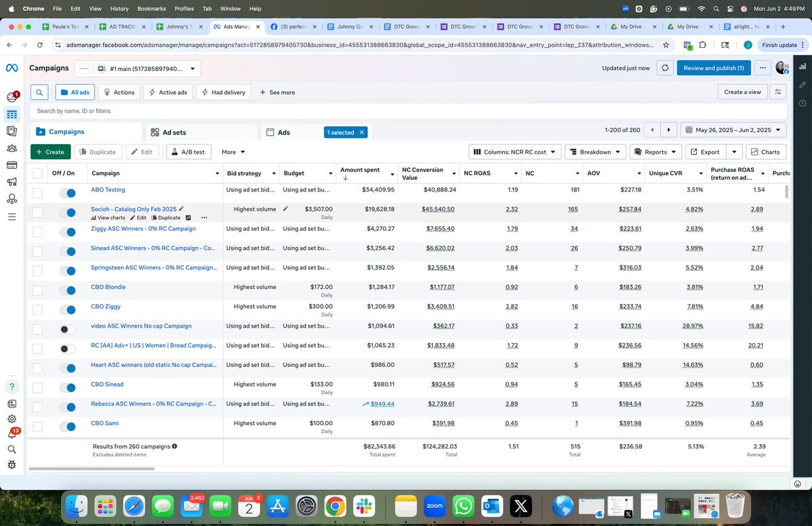Open the date range May 26 – Jun 2 picker
This screenshot has height=526, width=812.
point(734,130)
